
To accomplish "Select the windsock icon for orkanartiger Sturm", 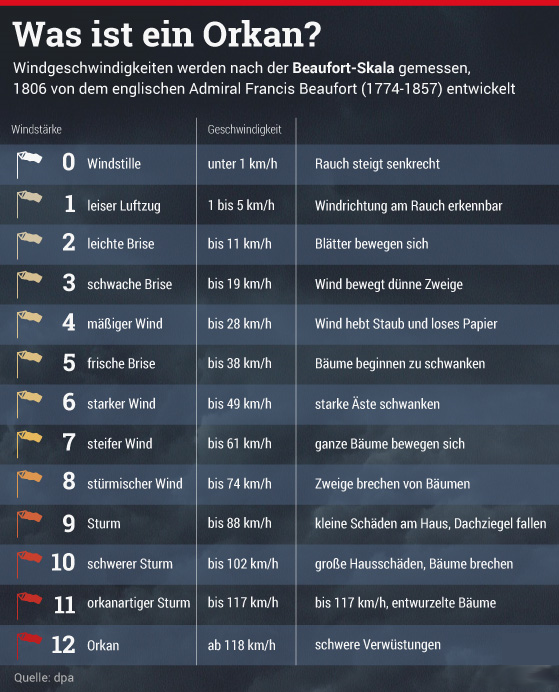I will [29, 606].
